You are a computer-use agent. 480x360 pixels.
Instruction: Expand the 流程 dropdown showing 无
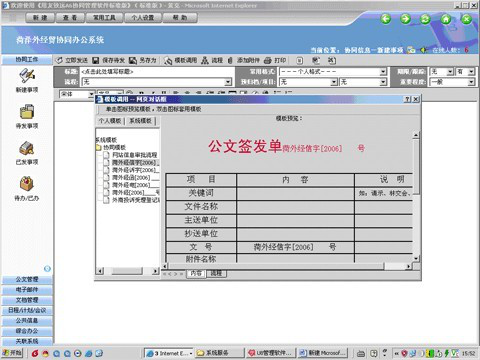[x=157, y=82]
